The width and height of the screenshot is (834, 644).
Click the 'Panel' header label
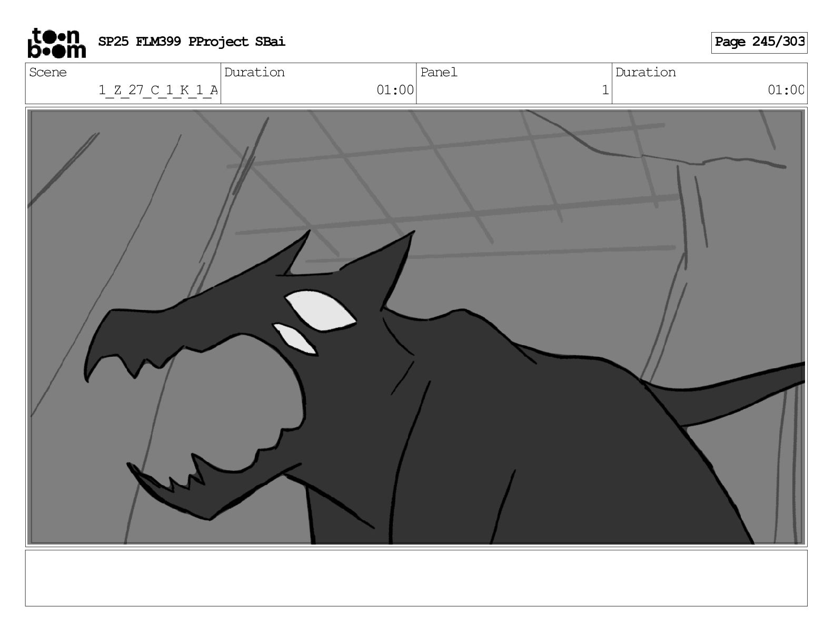439,73
